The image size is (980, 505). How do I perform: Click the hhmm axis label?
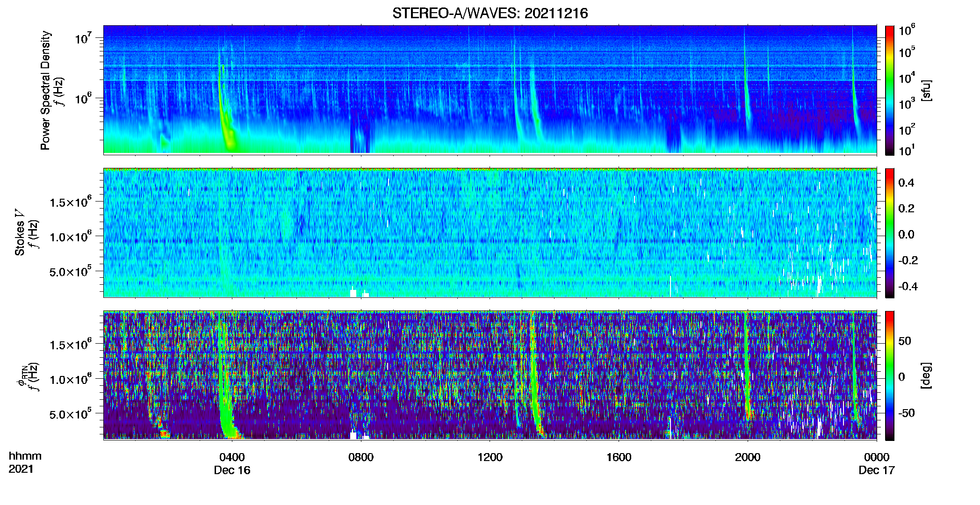[25, 456]
